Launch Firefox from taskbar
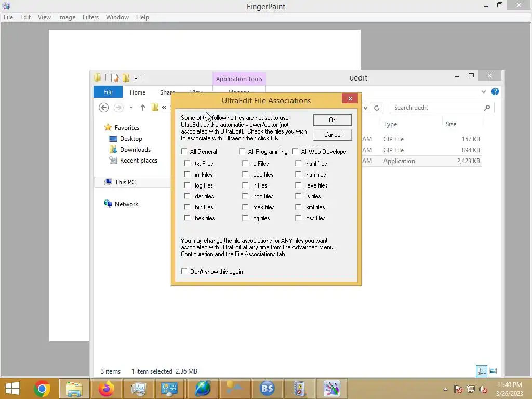 [x=106, y=389]
